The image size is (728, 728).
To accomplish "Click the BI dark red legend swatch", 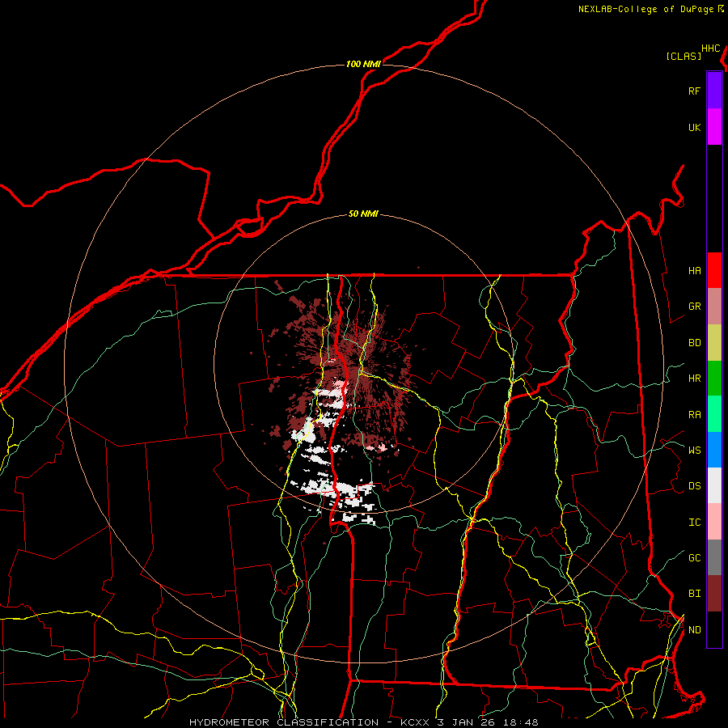I will [714, 594].
